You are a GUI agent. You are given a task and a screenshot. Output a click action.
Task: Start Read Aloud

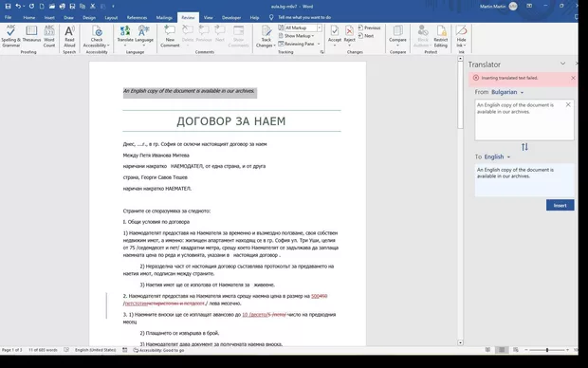[x=69, y=36]
